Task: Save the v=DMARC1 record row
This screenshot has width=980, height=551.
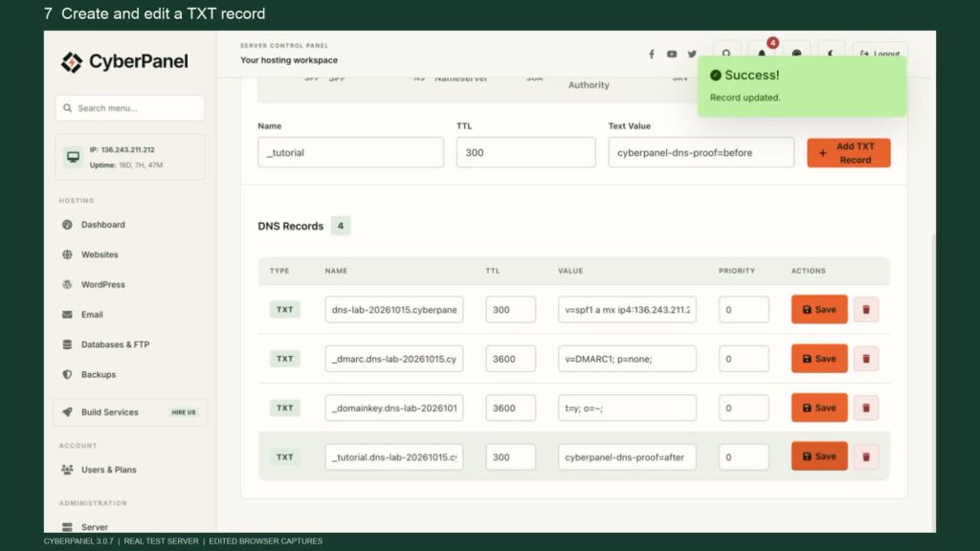Action: (x=819, y=359)
